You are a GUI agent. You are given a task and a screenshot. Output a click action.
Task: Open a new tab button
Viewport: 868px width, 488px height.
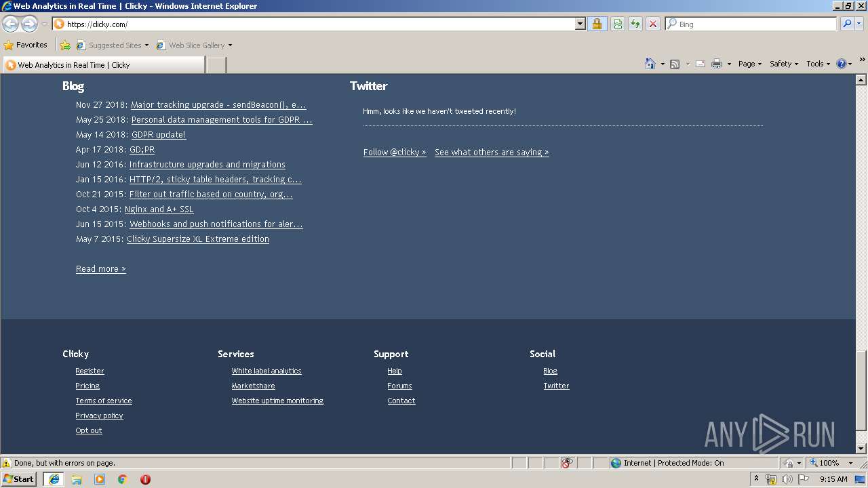coord(216,65)
